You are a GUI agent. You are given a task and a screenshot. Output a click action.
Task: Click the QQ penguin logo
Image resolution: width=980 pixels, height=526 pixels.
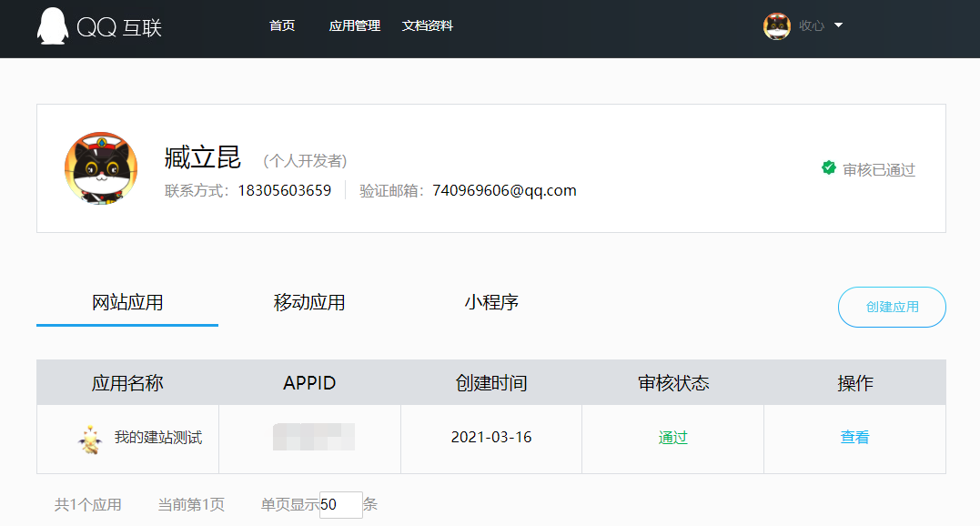(53, 26)
